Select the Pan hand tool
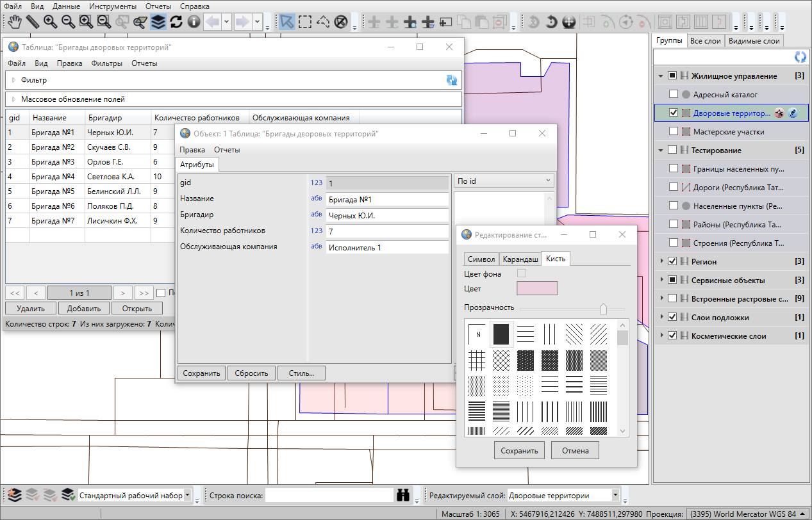Viewport: 812px width, 520px height. click(x=15, y=22)
